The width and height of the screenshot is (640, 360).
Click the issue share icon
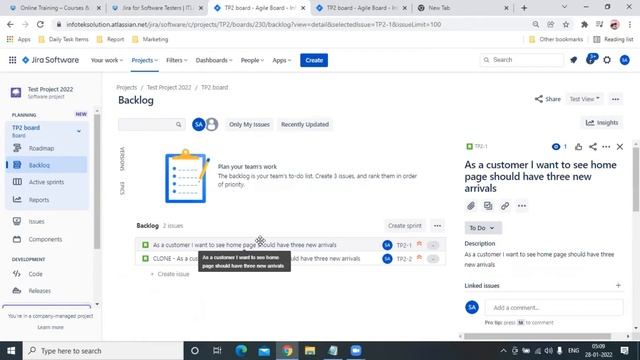click(593, 147)
